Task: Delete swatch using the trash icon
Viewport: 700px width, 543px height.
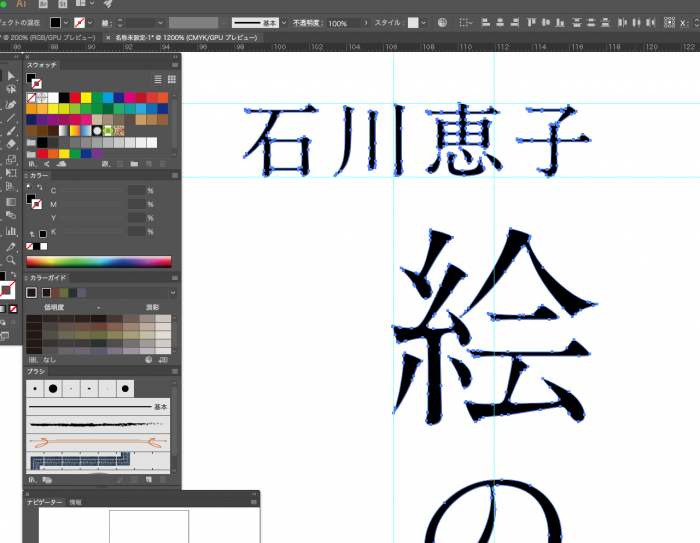Action: 163,164
